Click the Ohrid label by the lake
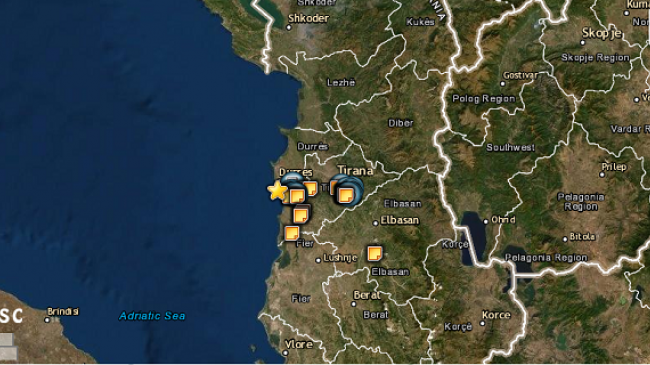This screenshot has height=365, width=650. click(x=503, y=220)
